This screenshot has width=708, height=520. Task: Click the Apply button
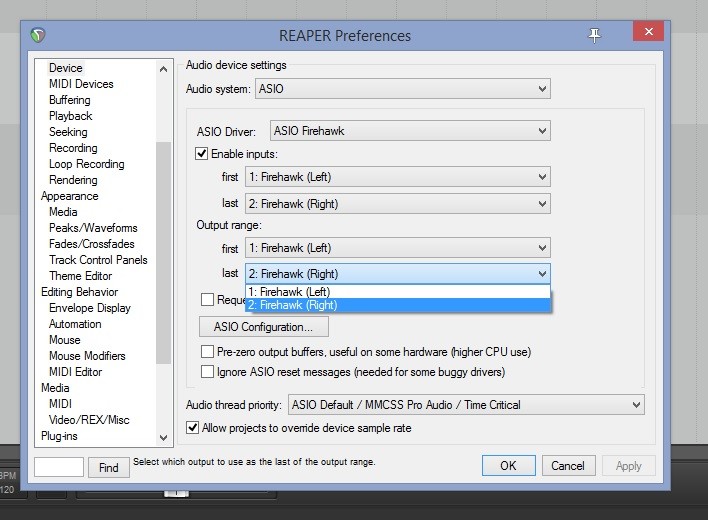pos(629,465)
